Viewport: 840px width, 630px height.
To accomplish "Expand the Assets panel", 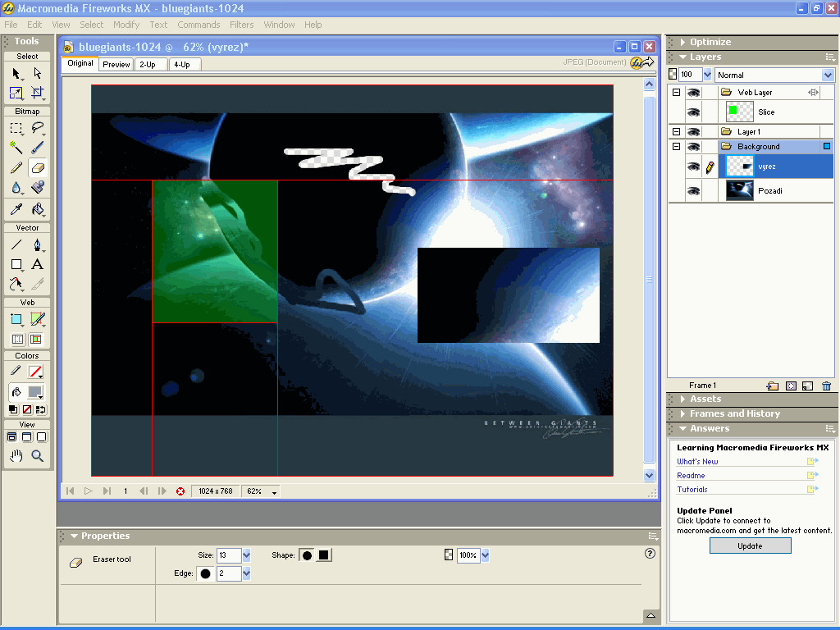I will (x=682, y=399).
